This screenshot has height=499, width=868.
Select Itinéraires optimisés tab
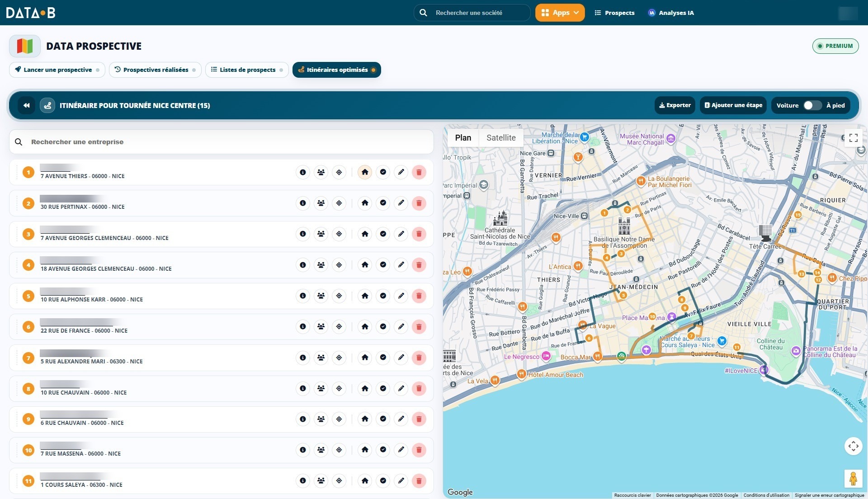tap(337, 70)
